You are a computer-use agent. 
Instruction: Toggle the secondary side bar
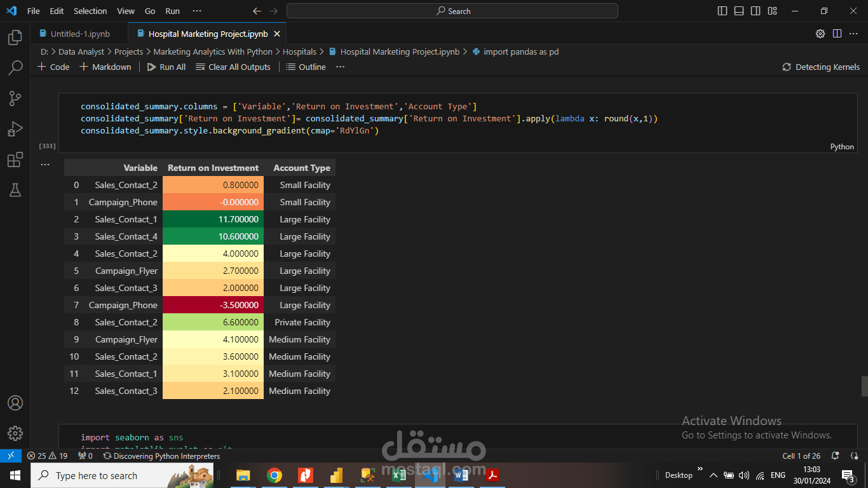coord(756,11)
